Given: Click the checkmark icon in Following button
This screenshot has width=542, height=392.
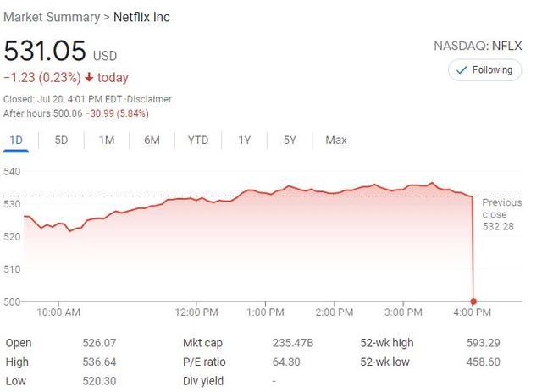Looking at the screenshot, I should pyautogui.click(x=461, y=70).
